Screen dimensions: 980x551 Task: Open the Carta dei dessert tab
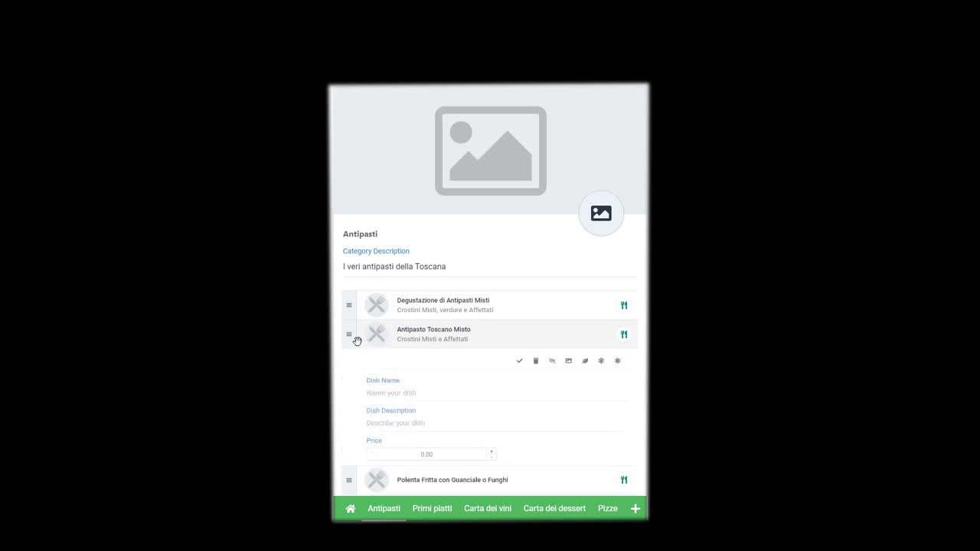(x=554, y=508)
